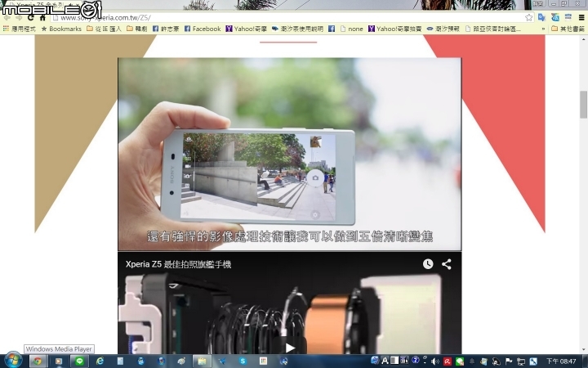Open the 從 IE 匯入 bookmark folder
This screenshot has height=368, width=588.
point(104,29)
